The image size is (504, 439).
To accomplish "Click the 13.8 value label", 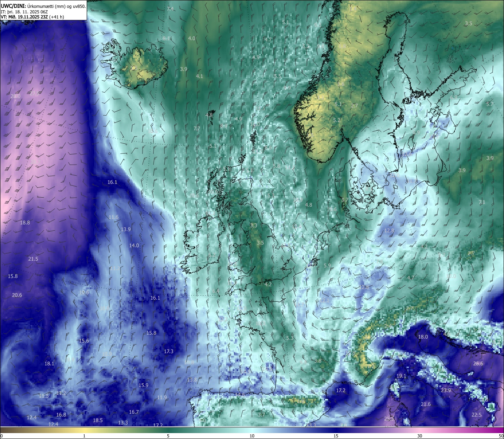I will (192, 380).
